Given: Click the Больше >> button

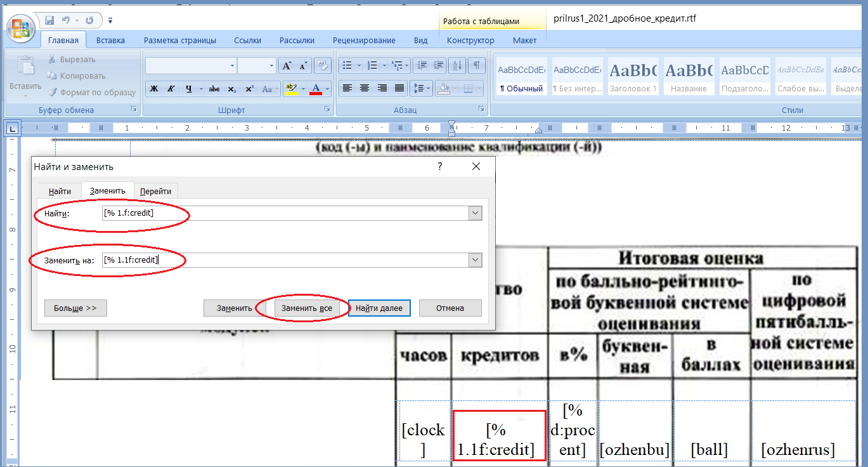Looking at the screenshot, I should (x=75, y=308).
